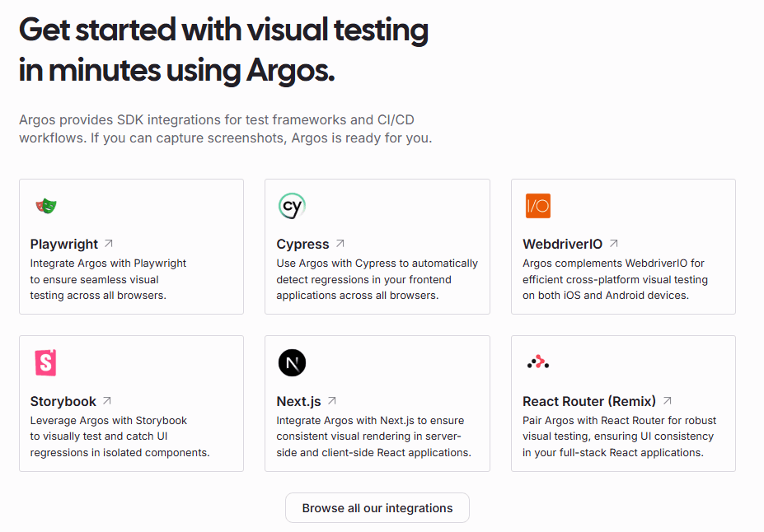Click the Cypress 'cy' logo icon
The width and height of the screenshot is (764, 532).
coord(292,206)
